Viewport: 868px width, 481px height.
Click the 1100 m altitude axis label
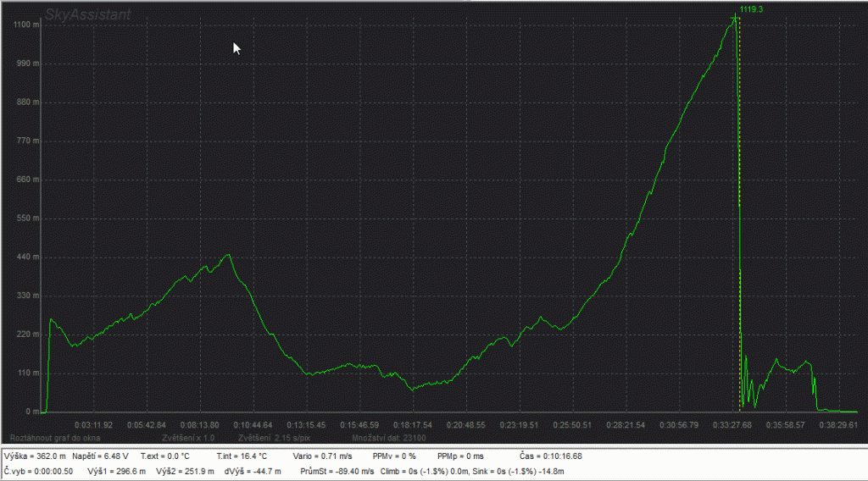(x=26, y=25)
